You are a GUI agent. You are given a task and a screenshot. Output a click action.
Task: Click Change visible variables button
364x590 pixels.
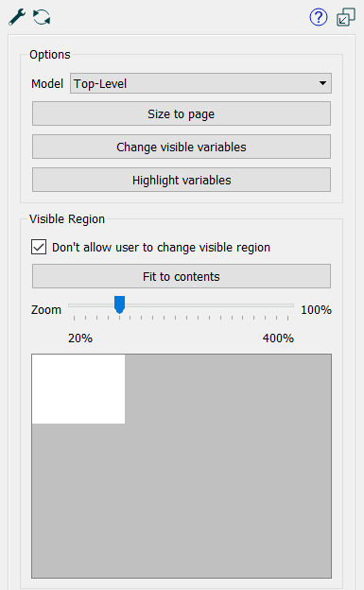tap(182, 147)
